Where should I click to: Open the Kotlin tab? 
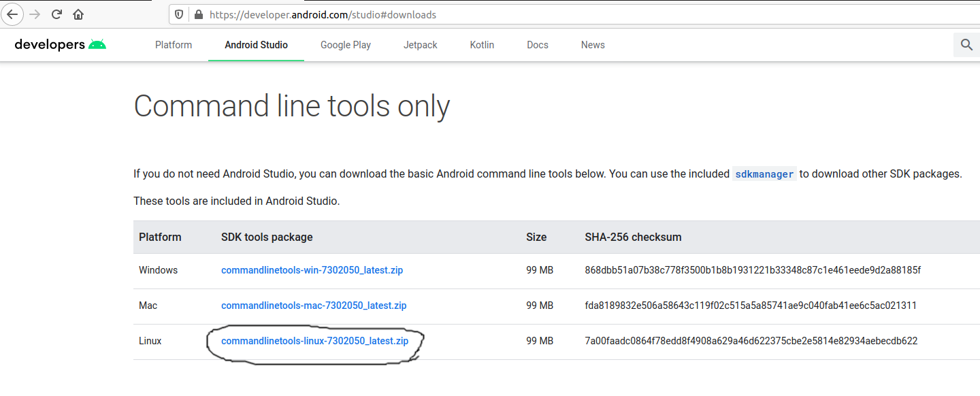point(482,45)
